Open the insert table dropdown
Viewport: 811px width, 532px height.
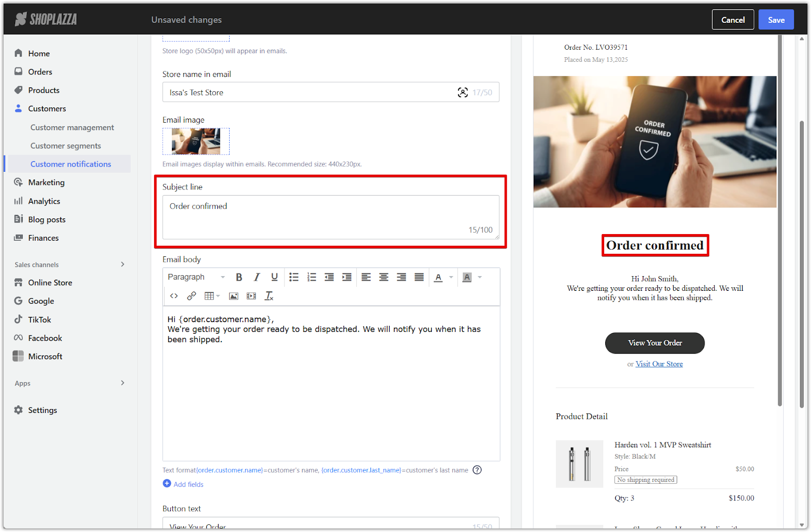point(212,296)
